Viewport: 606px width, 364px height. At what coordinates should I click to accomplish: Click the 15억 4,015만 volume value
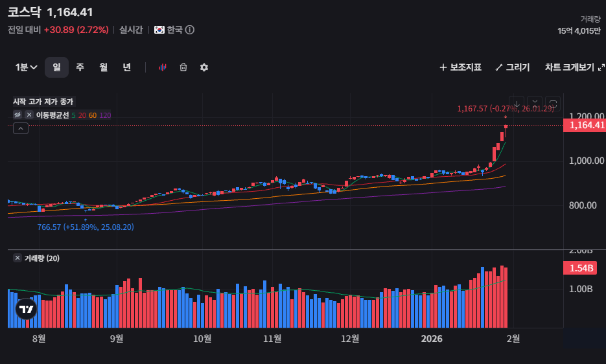tap(579, 31)
